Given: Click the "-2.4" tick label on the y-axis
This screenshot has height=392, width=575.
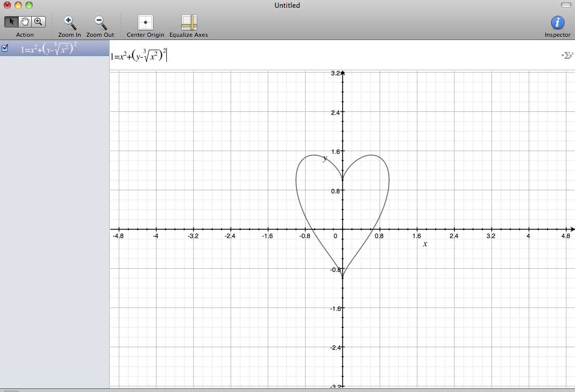Looking at the screenshot, I should coord(335,348).
